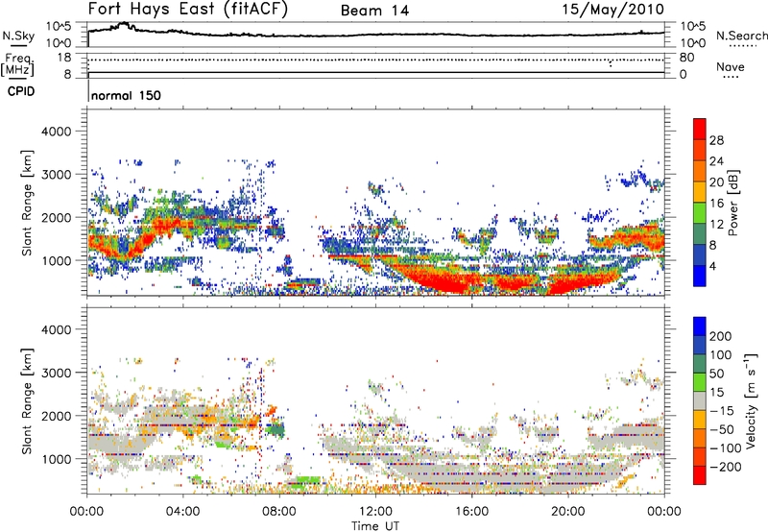Click the red top of the power colorbar
Image resolution: width=768 pixels, height=532 pixels.
(x=700, y=128)
